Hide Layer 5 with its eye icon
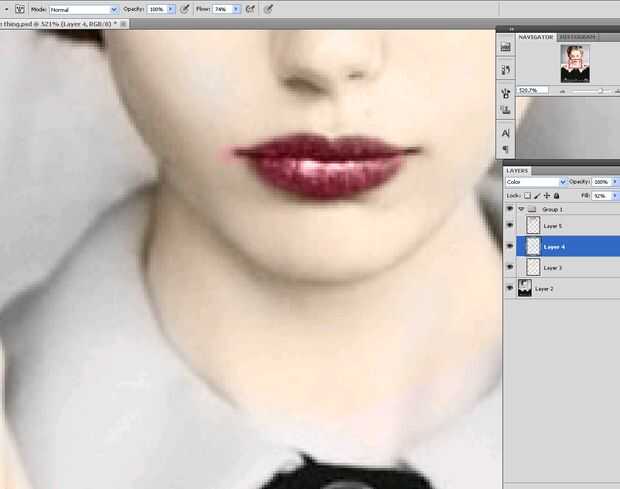620x489 pixels. (x=510, y=225)
